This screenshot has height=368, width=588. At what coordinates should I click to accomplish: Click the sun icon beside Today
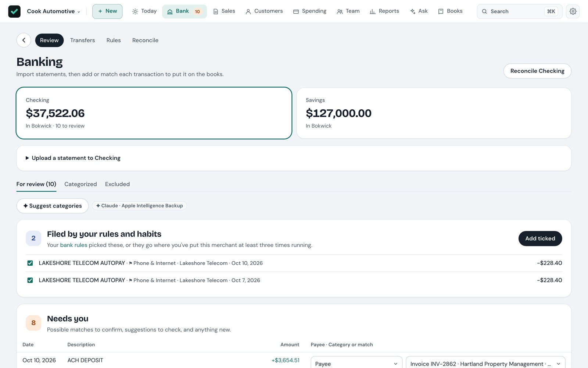click(x=135, y=11)
